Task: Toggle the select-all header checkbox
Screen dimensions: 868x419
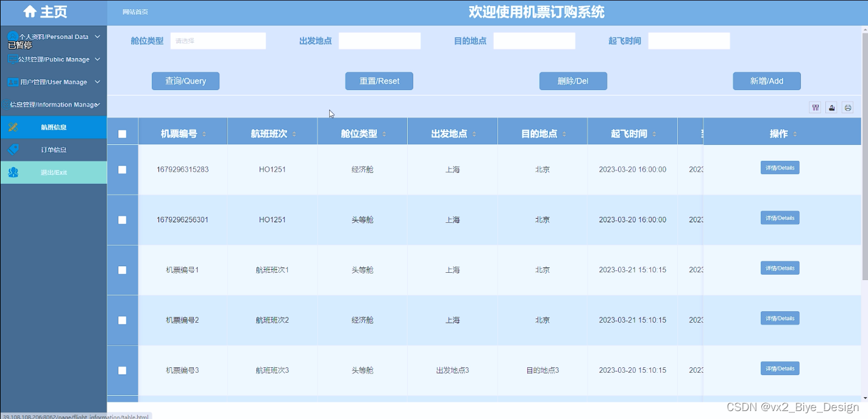Action: 123,134
